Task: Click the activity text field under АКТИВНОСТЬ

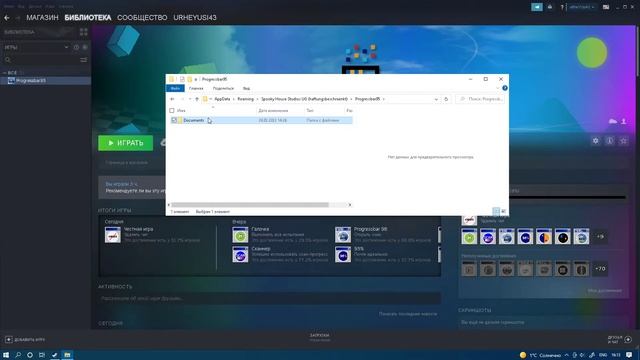Action: click(269, 298)
